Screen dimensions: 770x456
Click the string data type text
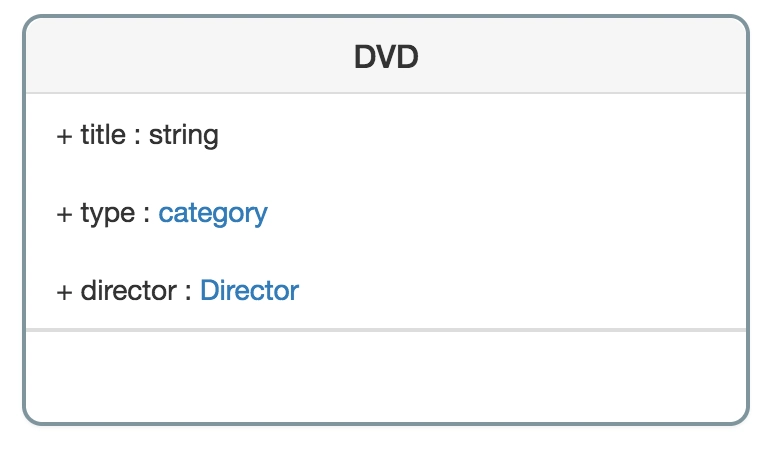(x=184, y=136)
